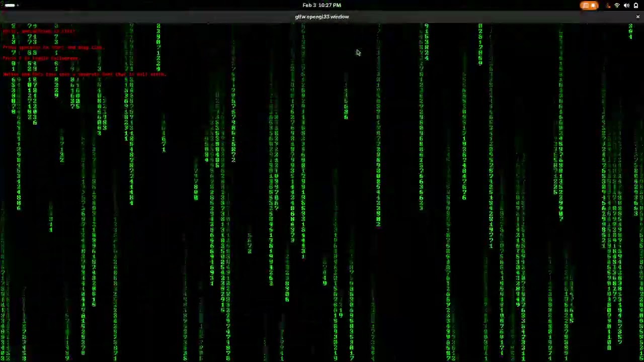Open the Wi-Fi status icon
Screen dimensions: 644x362
pyautogui.click(x=617, y=6)
